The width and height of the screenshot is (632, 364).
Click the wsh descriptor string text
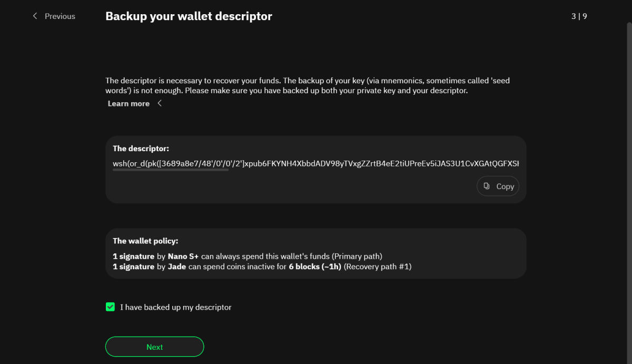coord(316,164)
